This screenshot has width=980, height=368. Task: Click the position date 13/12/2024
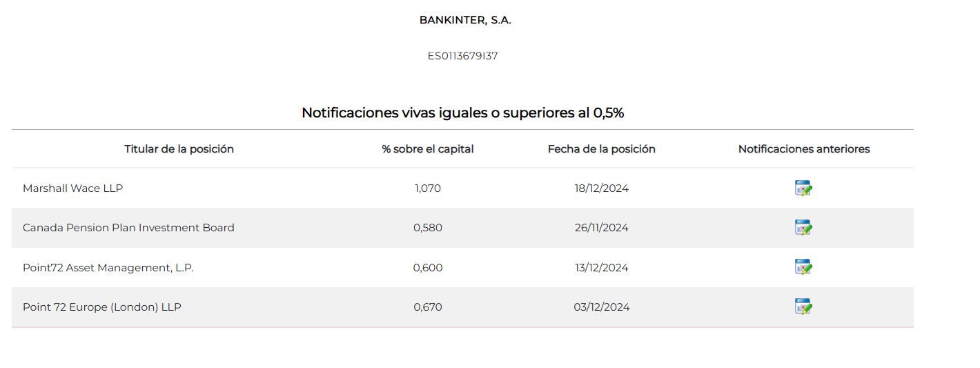[x=601, y=268]
